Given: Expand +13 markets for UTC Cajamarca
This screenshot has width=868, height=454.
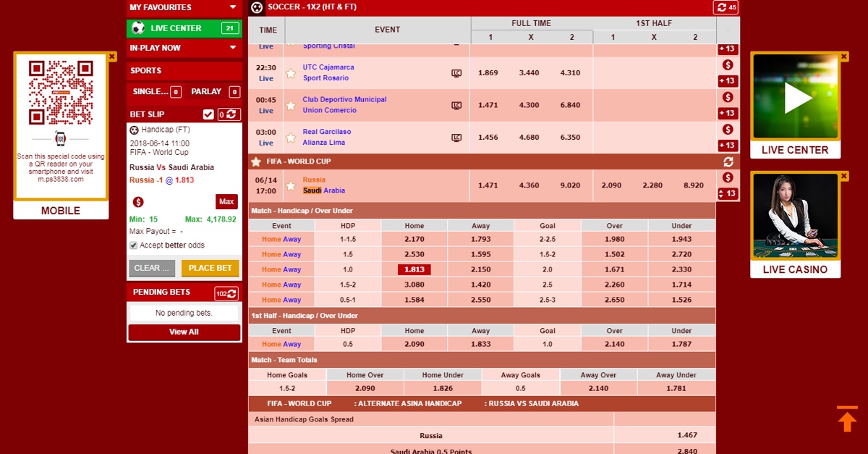Looking at the screenshot, I should click(728, 81).
